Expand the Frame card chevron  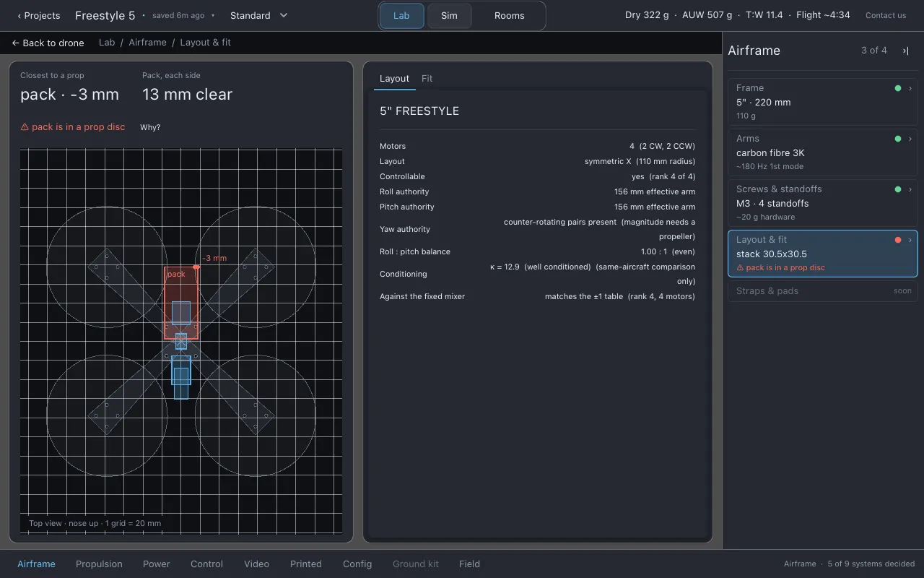click(x=910, y=88)
